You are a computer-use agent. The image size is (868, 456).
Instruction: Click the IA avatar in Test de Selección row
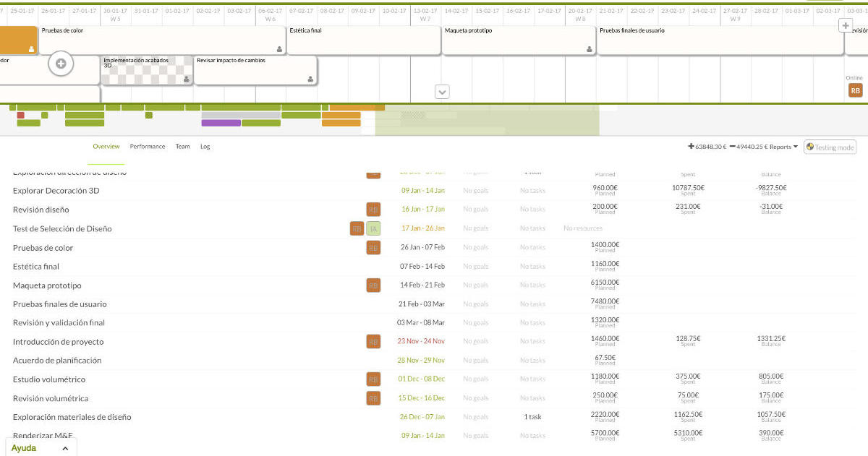373,228
